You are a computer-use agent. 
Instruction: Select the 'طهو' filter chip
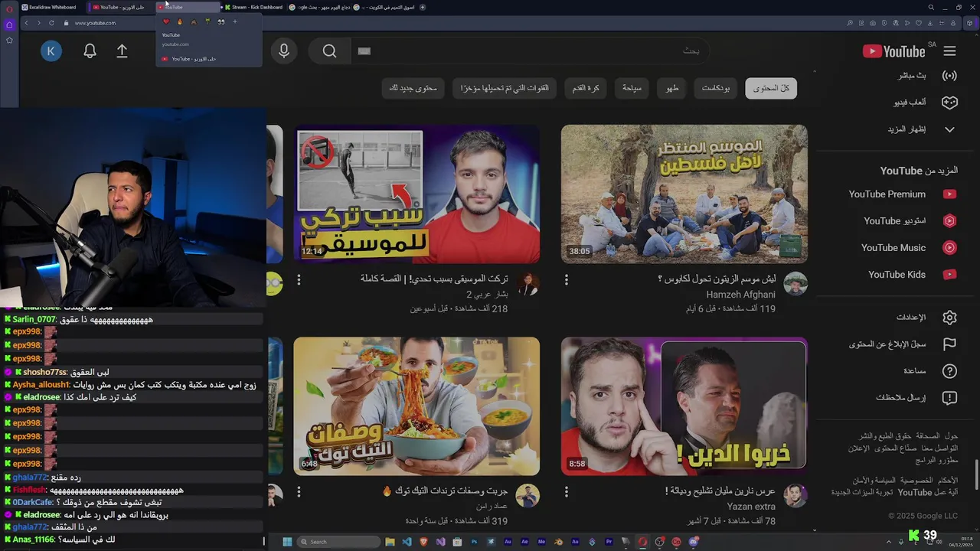[x=672, y=88]
